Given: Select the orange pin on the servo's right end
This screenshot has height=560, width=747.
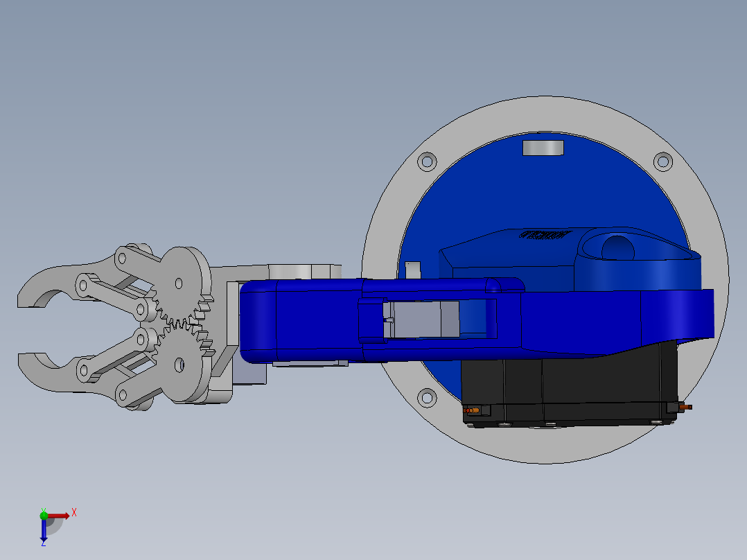Looking at the screenshot, I should coord(686,407).
